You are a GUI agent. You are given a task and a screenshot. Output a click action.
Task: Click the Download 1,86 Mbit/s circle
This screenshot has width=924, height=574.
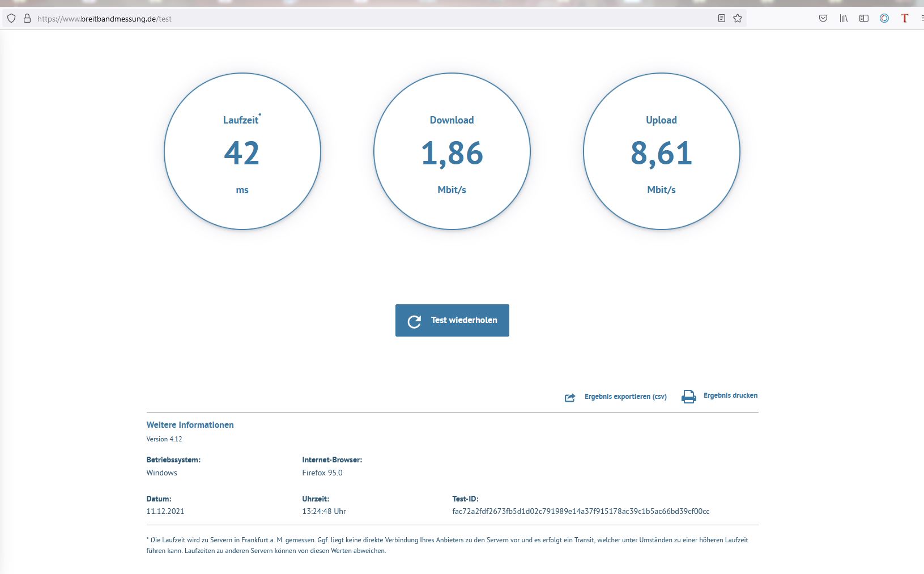[x=452, y=151]
